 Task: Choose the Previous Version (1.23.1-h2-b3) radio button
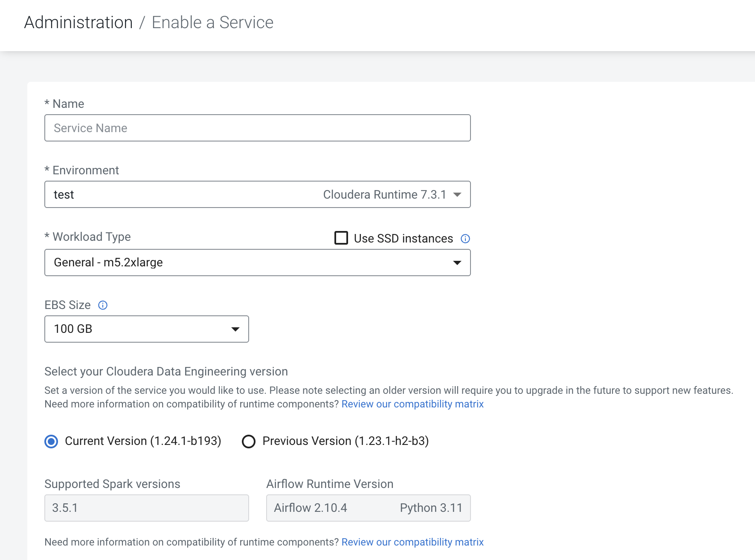click(249, 442)
